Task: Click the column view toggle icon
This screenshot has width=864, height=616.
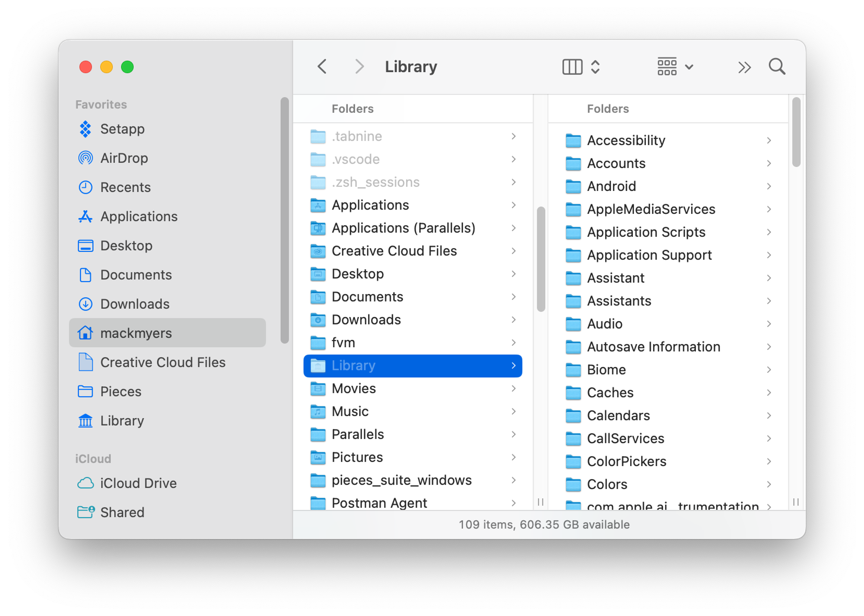Action: [x=573, y=65]
